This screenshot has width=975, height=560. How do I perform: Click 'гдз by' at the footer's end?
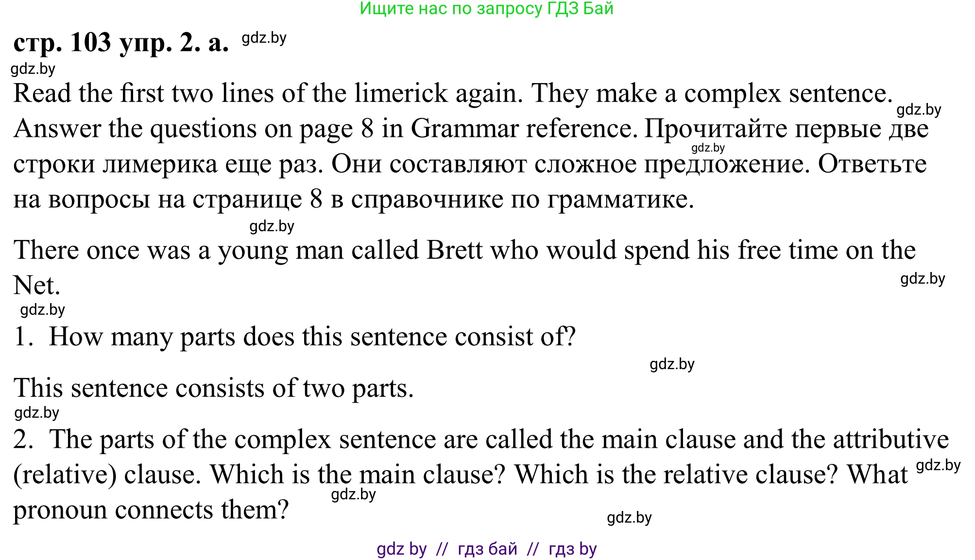point(572,549)
